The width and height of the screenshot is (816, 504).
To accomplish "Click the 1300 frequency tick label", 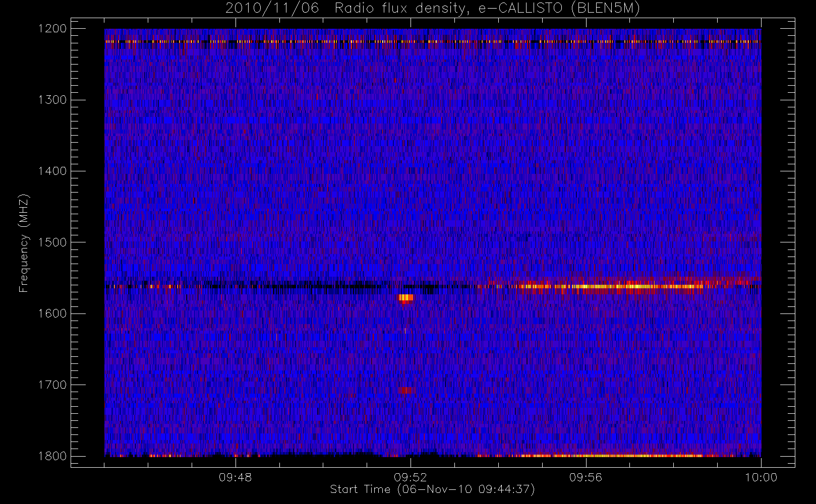I will 52,100.
